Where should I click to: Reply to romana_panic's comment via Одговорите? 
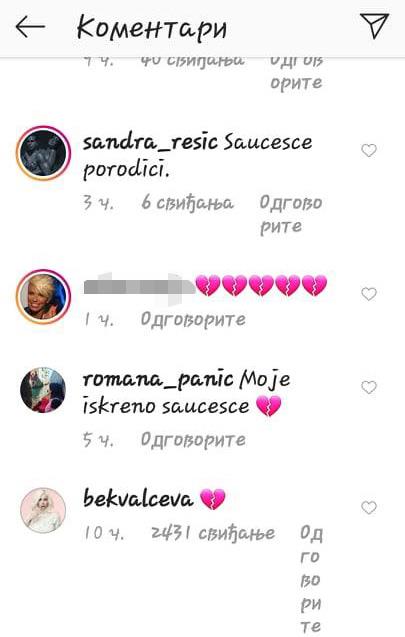tap(193, 440)
